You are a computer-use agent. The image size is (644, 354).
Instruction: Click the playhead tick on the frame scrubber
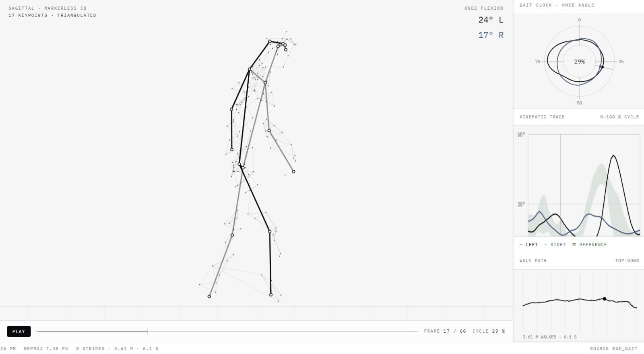point(147,331)
